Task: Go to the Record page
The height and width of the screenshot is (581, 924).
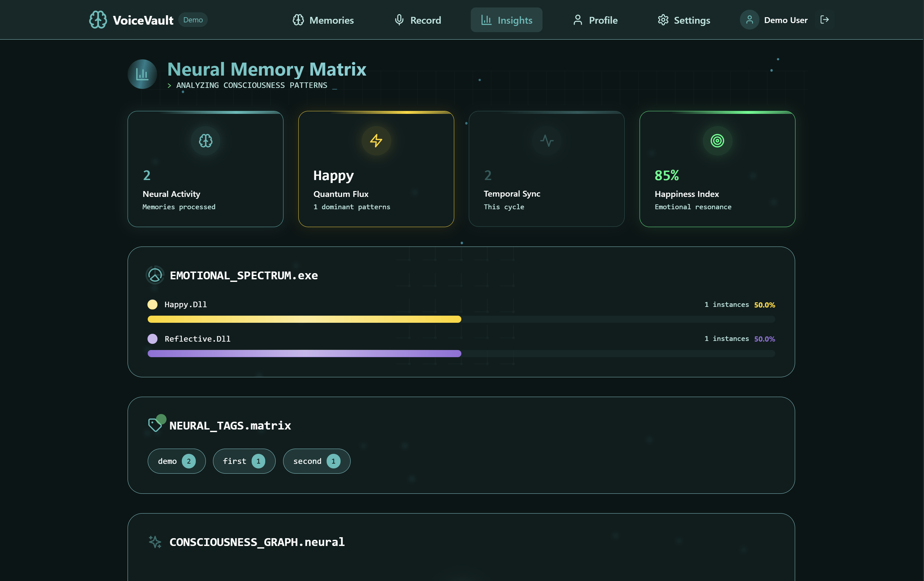Action: [418, 20]
